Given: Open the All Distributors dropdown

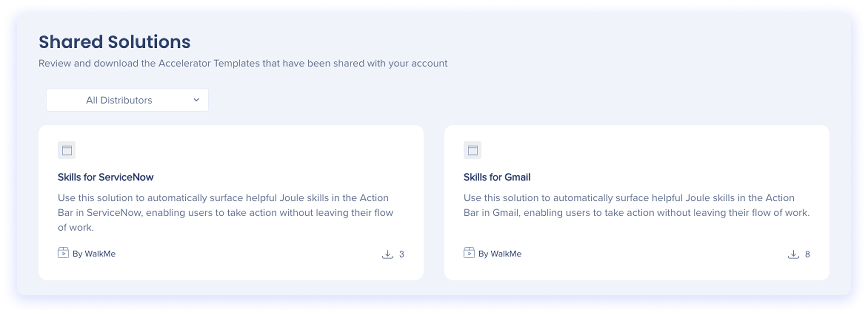Looking at the screenshot, I should (127, 100).
